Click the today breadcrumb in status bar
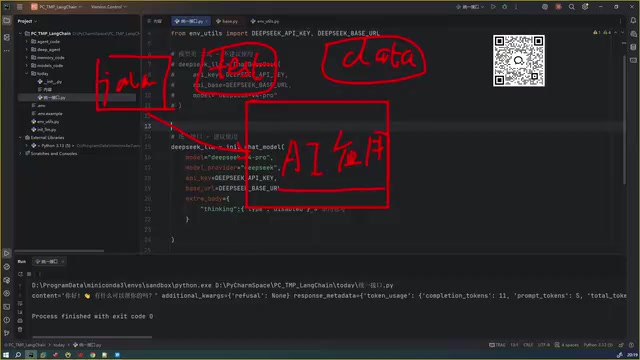The image size is (640, 360). pos(59,345)
